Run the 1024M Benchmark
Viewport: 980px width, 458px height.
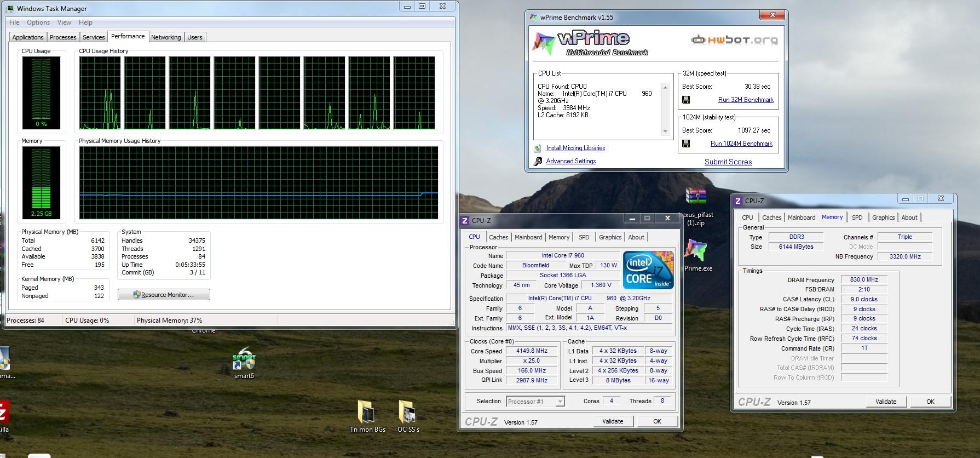tap(741, 144)
